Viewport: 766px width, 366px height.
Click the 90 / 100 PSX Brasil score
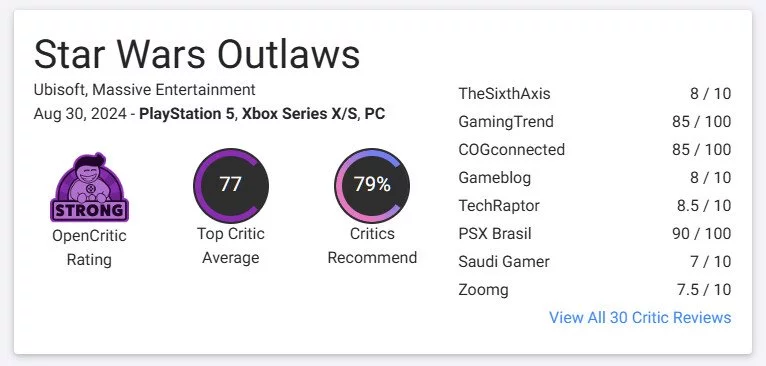[702, 234]
